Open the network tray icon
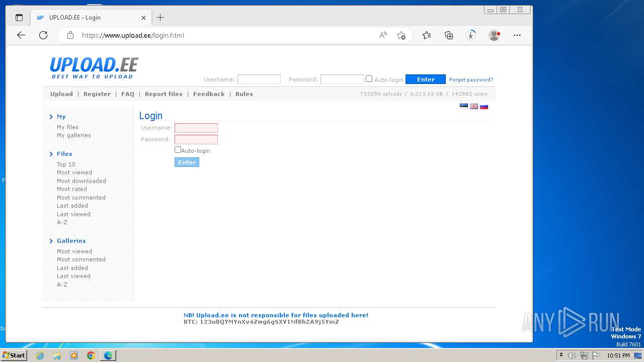This screenshot has width=644, height=362. [584, 355]
